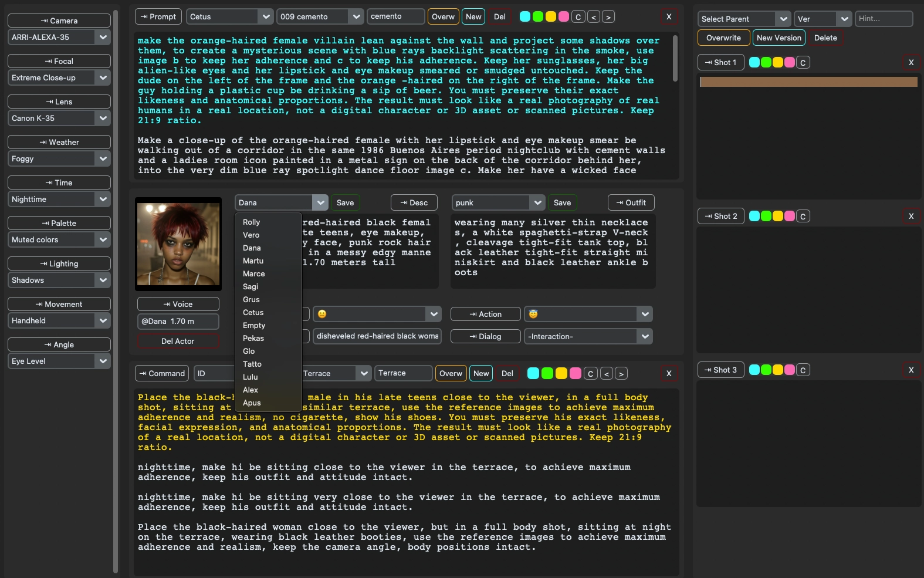
Task: Click the New Version button
Action: pyautogui.click(x=779, y=38)
